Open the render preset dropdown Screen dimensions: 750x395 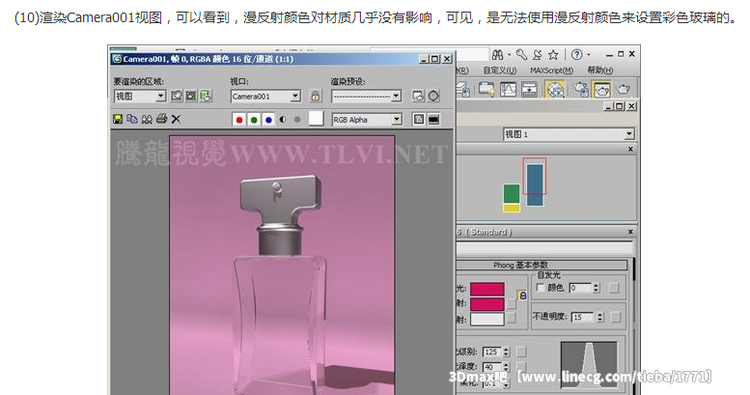tap(366, 97)
